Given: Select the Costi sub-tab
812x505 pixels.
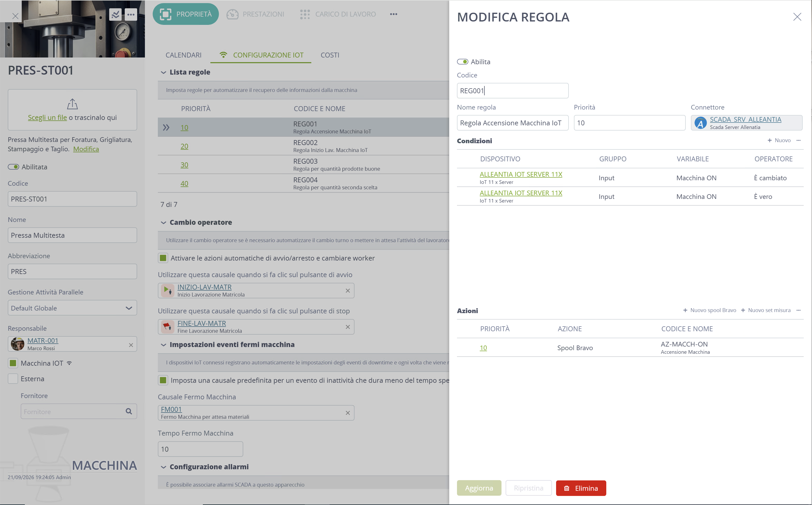Looking at the screenshot, I should pos(330,55).
